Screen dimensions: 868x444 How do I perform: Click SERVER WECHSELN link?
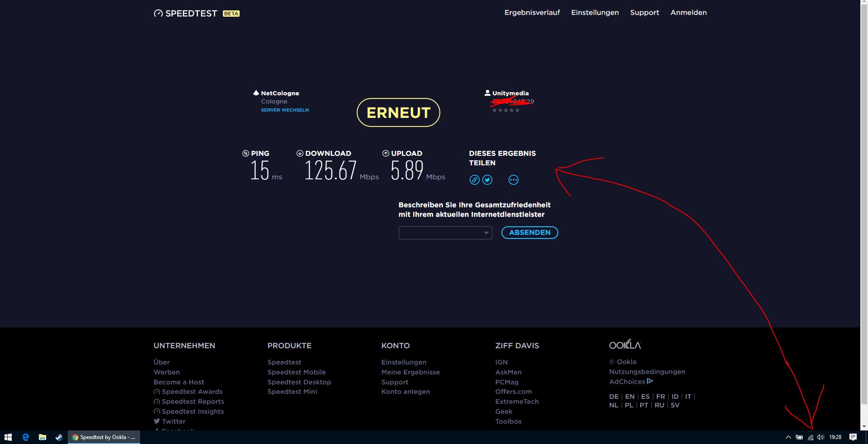285,110
